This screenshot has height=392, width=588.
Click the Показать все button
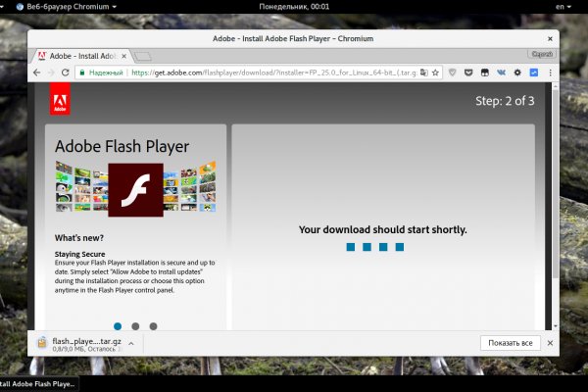(511, 343)
